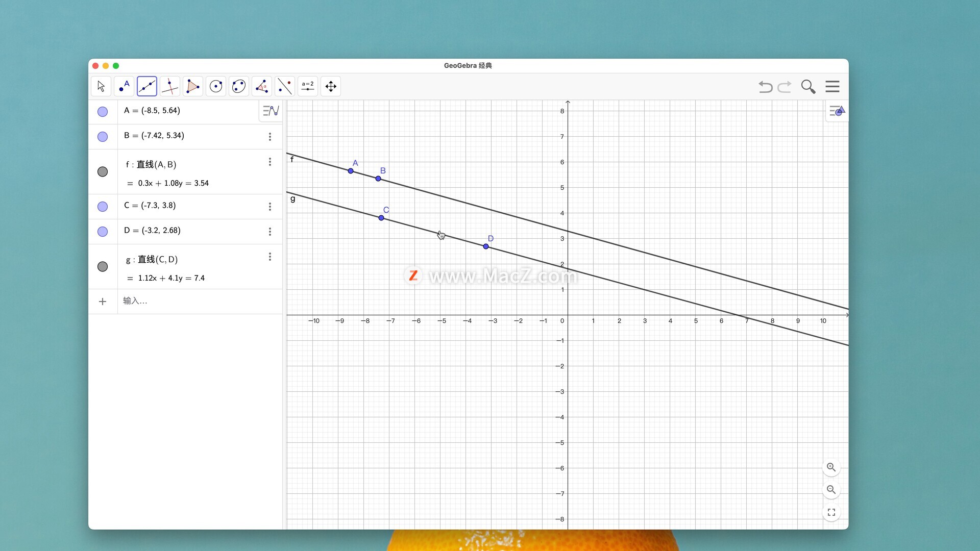Click point C on the graph
The image size is (980, 551).
click(381, 218)
